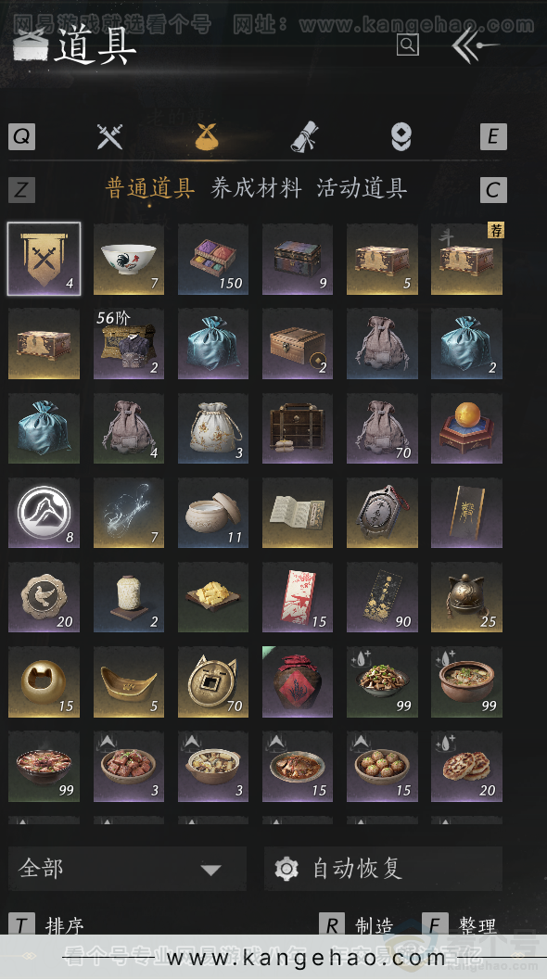
Task: Open the shield badge category icon
Action: tap(401, 137)
